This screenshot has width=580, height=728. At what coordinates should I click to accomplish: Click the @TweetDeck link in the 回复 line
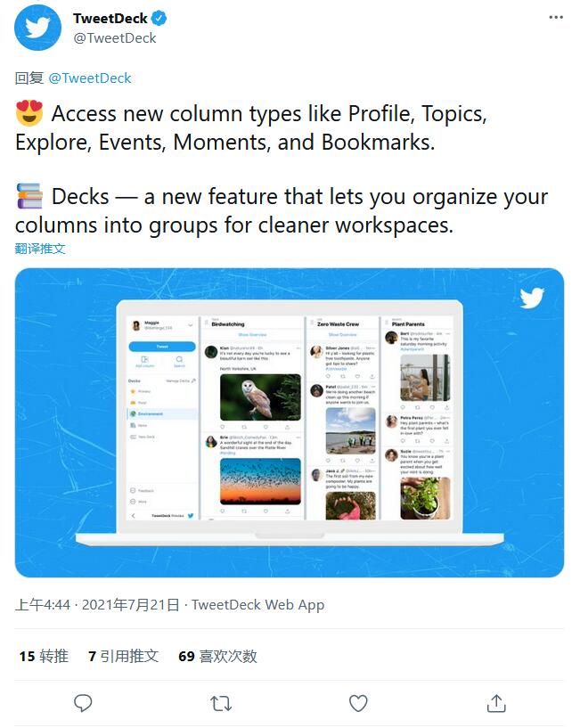(x=89, y=78)
